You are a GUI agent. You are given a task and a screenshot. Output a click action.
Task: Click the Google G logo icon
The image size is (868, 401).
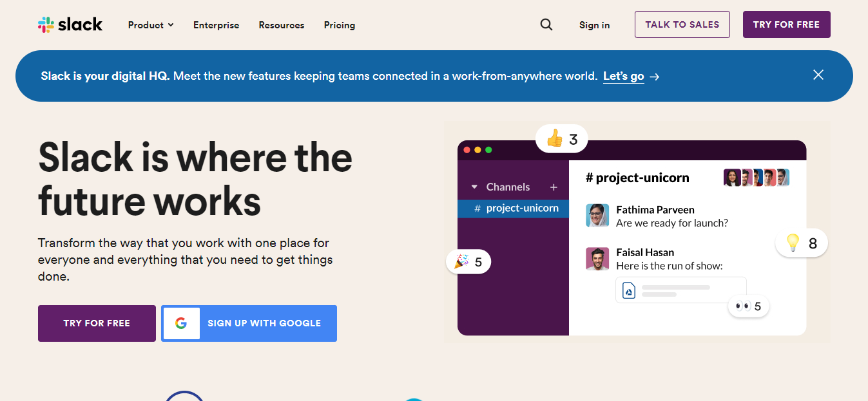tap(181, 323)
